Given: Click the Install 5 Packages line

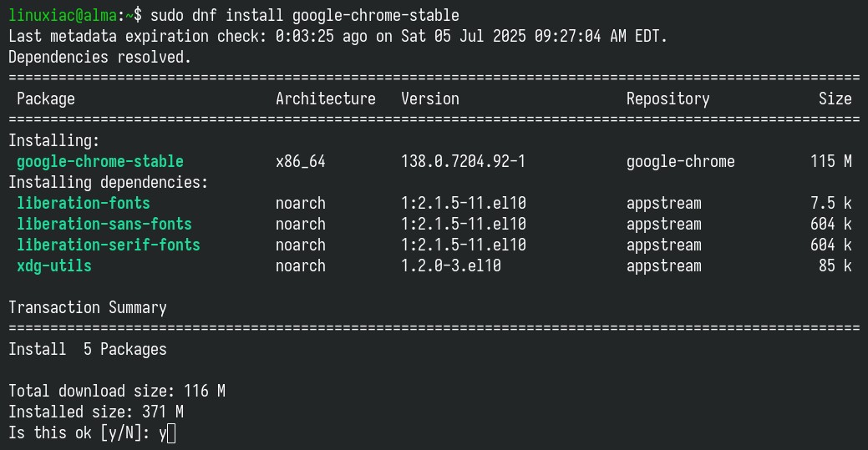Looking at the screenshot, I should coord(88,349).
